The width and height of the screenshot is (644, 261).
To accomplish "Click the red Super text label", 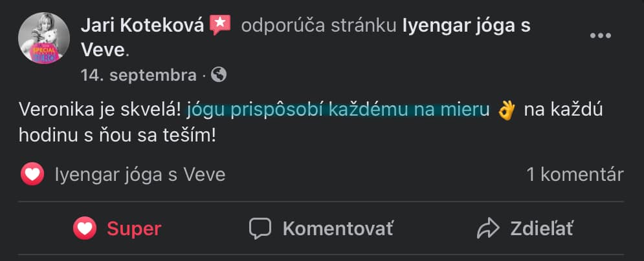I will click(x=134, y=228).
